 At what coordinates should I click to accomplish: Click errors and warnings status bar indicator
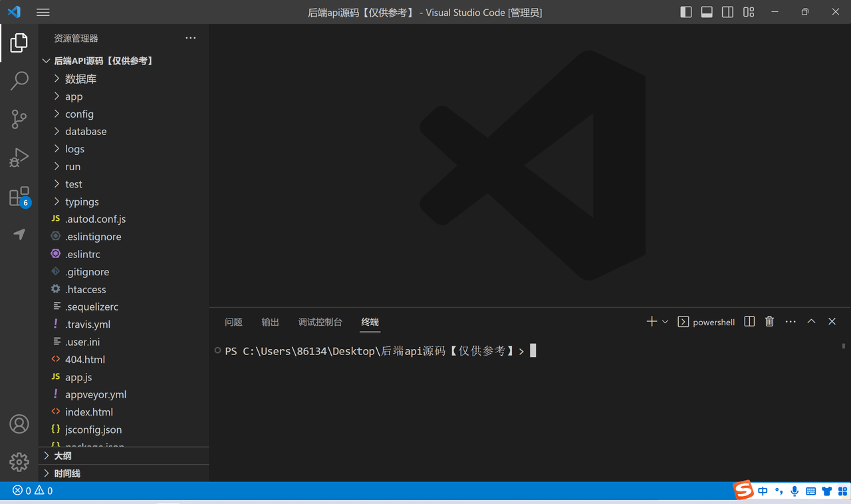click(x=32, y=491)
